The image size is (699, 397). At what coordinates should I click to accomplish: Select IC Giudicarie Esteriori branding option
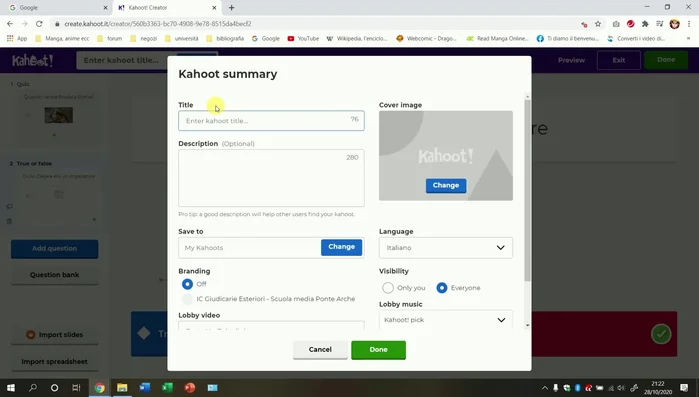187,299
